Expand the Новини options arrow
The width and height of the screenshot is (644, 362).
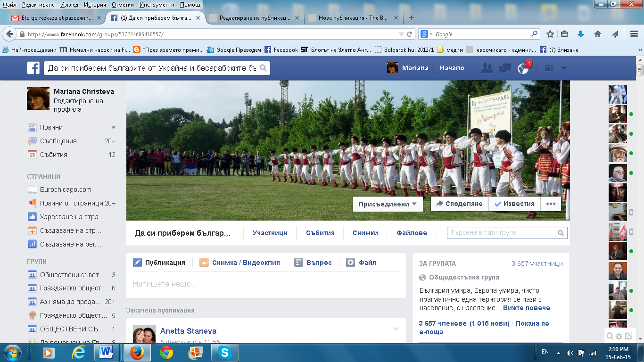(x=113, y=128)
